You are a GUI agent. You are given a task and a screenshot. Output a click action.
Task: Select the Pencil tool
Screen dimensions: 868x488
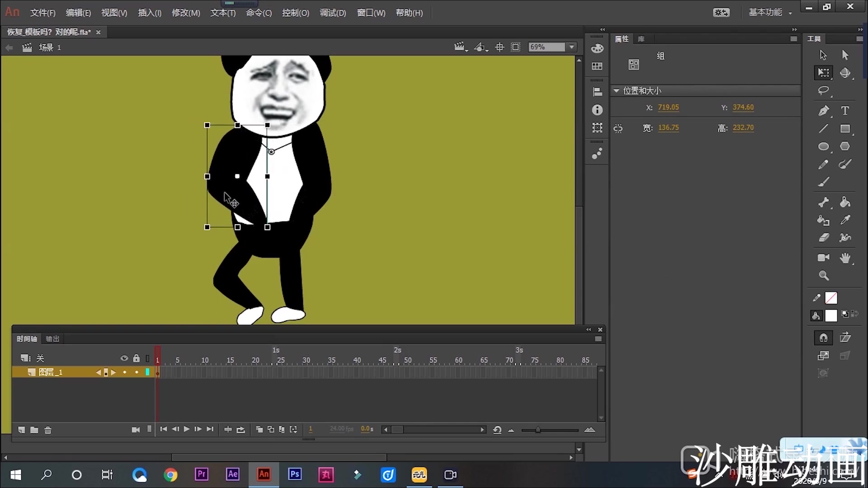[823, 164]
